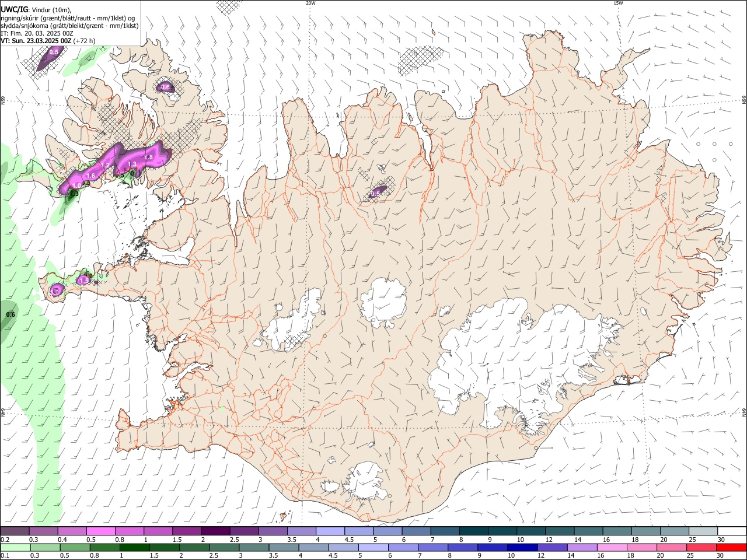The height and width of the screenshot is (560, 747).
Task: Click the '0.5' snow value over sea at upper left
Action: point(54,52)
